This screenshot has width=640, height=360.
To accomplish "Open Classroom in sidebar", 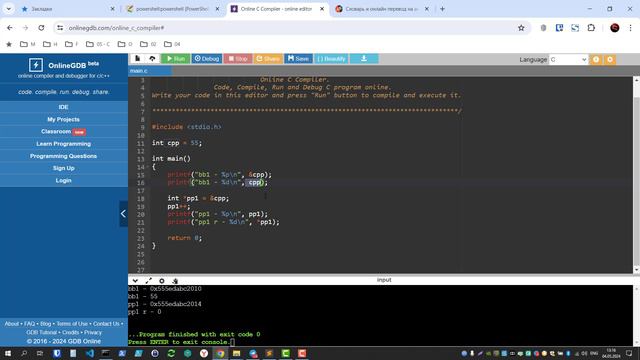I will [x=64, y=131].
